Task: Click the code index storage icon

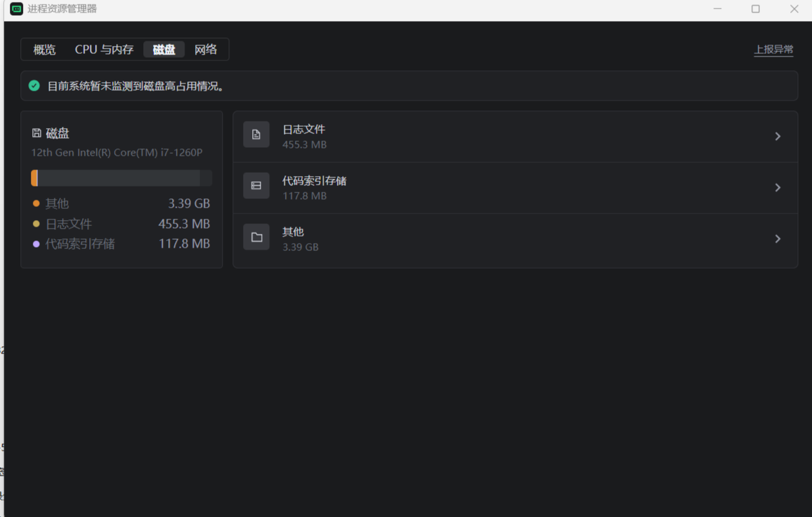Action: [256, 186]
